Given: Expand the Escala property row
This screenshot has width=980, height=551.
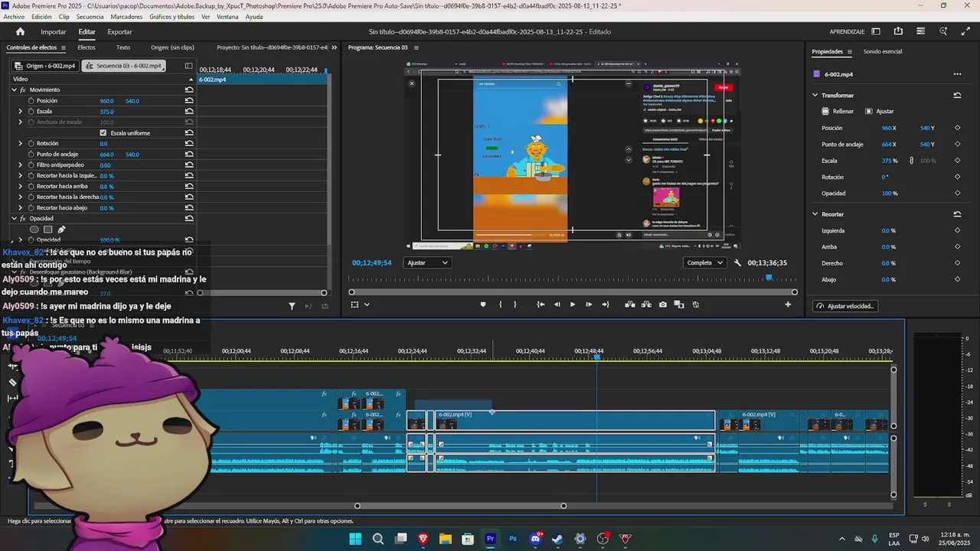Looking at the screenshot, I should click(x=21, y=111).
